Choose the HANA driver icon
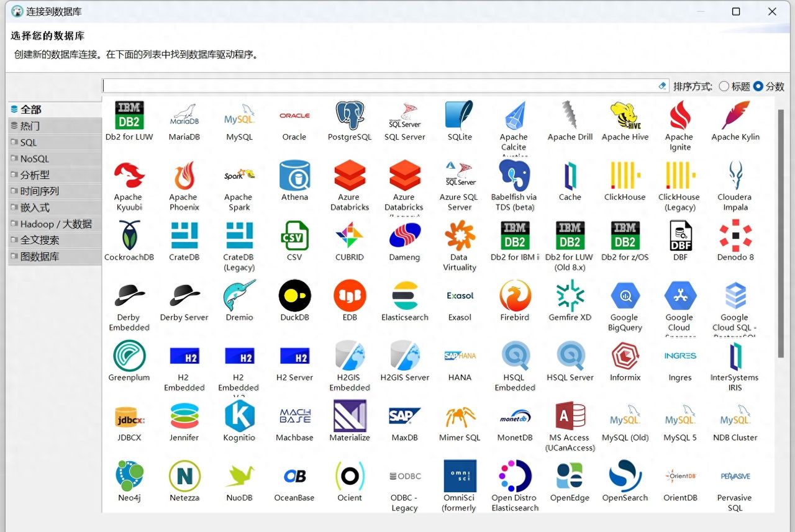795x532 pixels. (x=460, y=356)
